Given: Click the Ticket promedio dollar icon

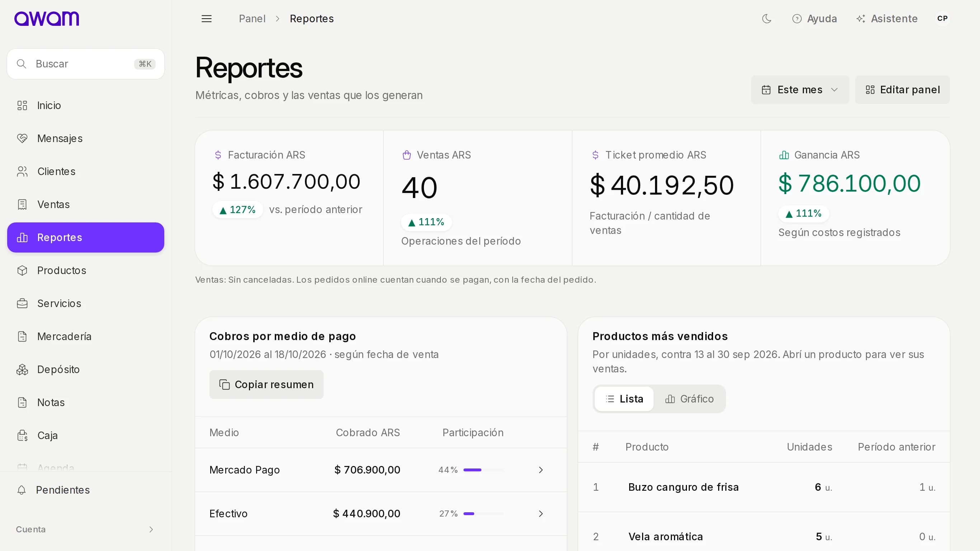Looking at the screenshot, I should [595, 155].
